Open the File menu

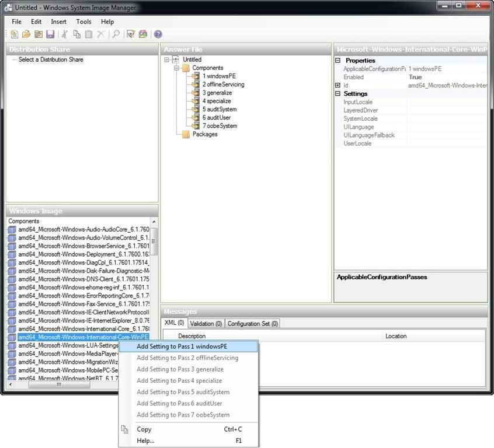17,22
